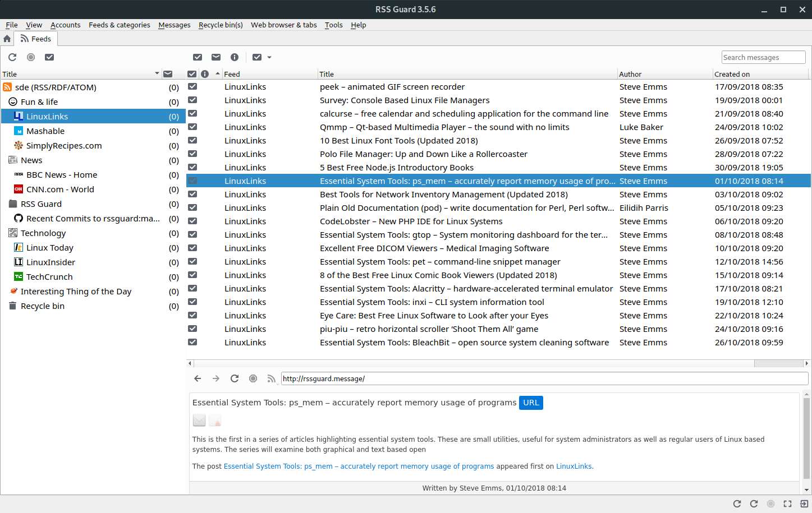This screenshot has width=812, height=513.
Task: Select the Technology category
Action: [93, 233]
